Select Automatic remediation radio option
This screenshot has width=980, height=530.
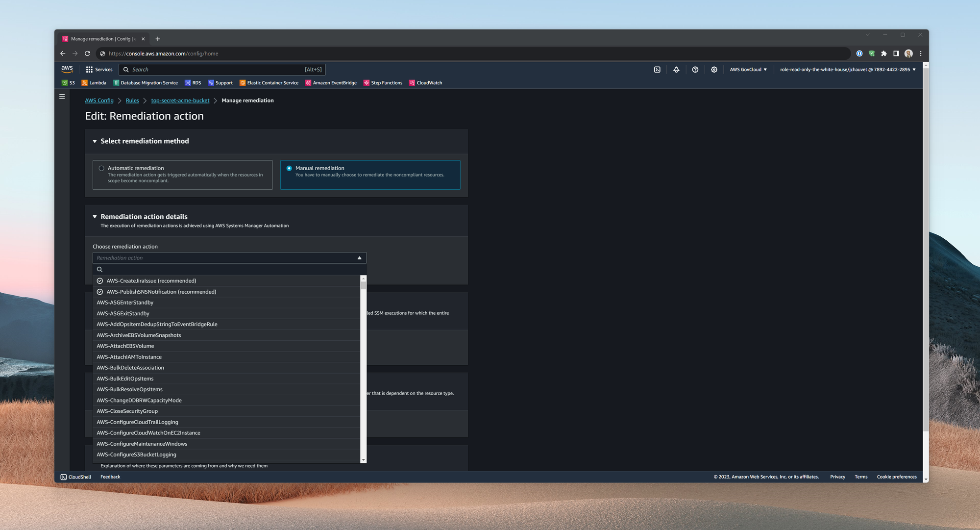click(x=101, y=168)
